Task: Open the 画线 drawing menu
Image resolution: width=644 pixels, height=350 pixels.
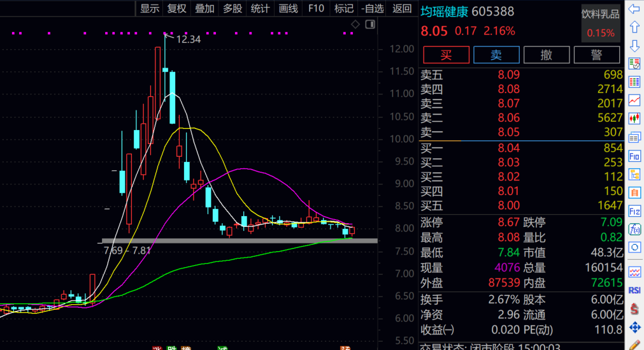Action: point(289,8)
